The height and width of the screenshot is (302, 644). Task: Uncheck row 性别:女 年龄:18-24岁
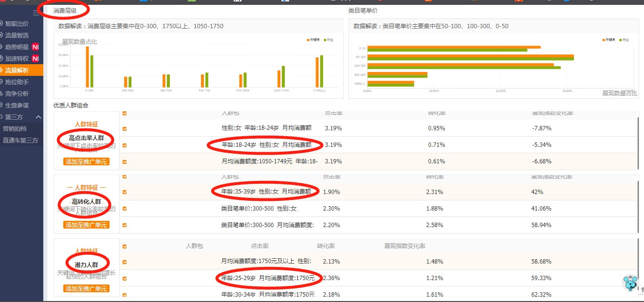tap(125, 129)
